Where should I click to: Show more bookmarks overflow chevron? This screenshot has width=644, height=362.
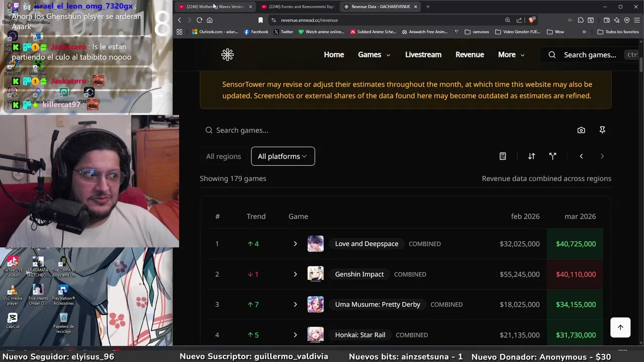584,32
